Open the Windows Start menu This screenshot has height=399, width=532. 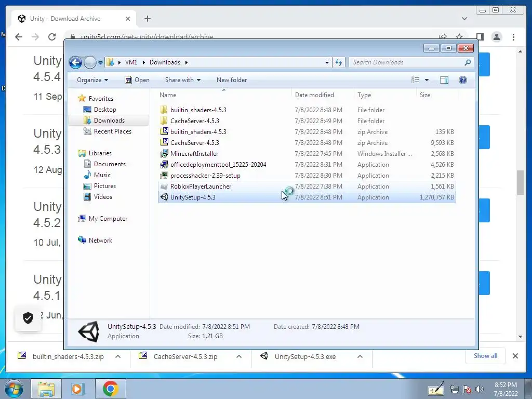tap(14, 389)
